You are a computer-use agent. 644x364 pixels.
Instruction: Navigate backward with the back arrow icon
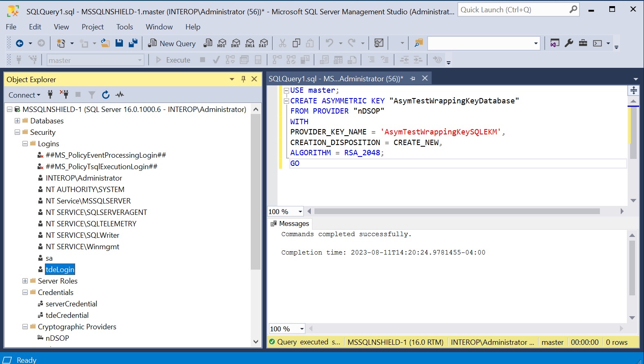click(19, 43)
